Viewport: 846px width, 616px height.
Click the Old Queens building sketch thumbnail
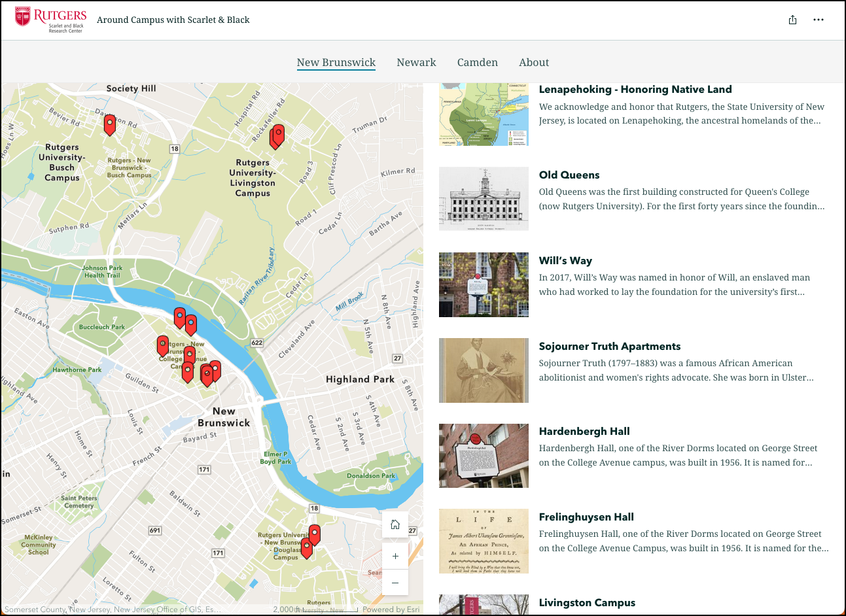coord(484,199)
